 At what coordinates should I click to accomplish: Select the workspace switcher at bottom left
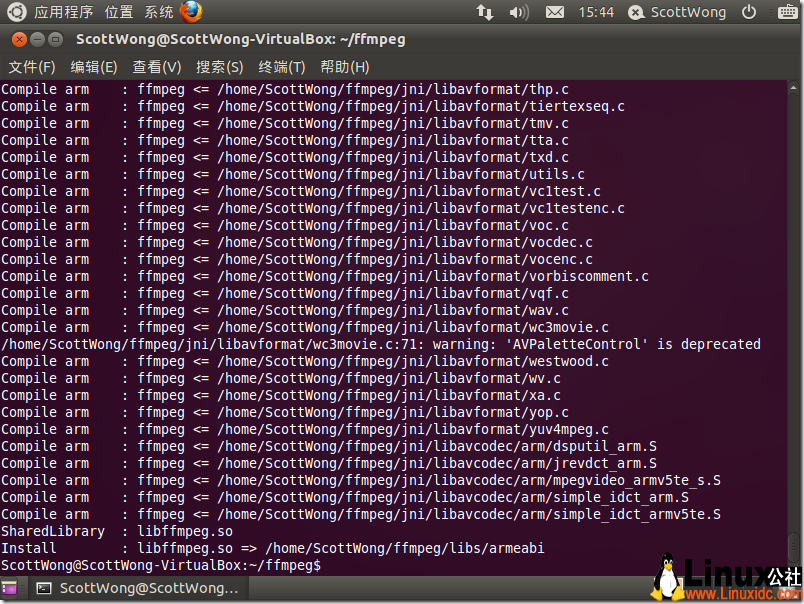[10, 588]
